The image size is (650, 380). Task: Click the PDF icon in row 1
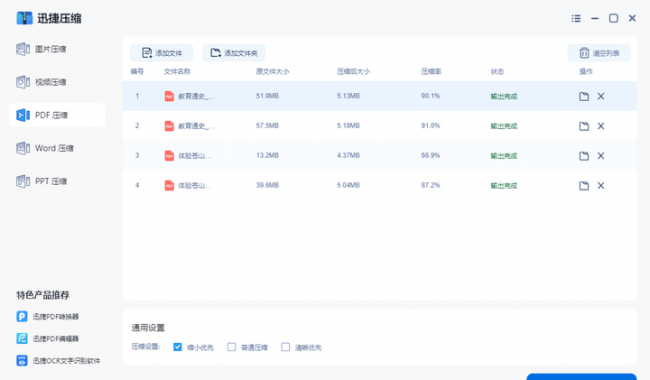(x=169, y=96)
